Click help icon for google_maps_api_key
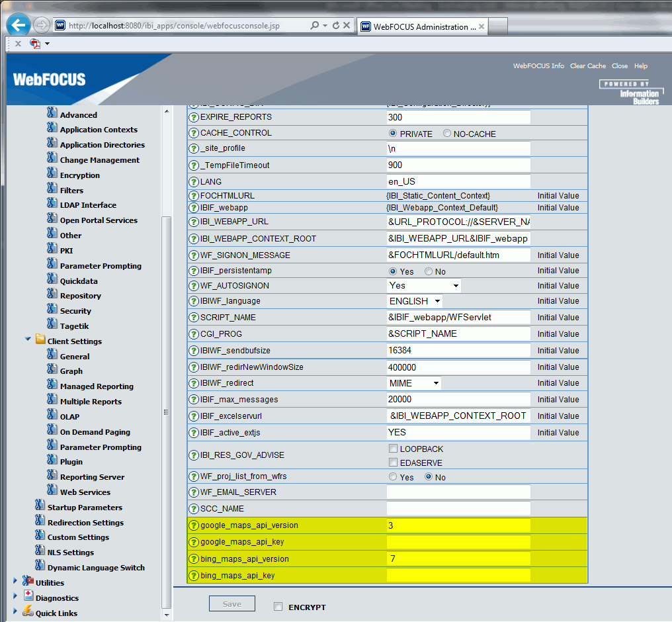 tap(194, 543)
